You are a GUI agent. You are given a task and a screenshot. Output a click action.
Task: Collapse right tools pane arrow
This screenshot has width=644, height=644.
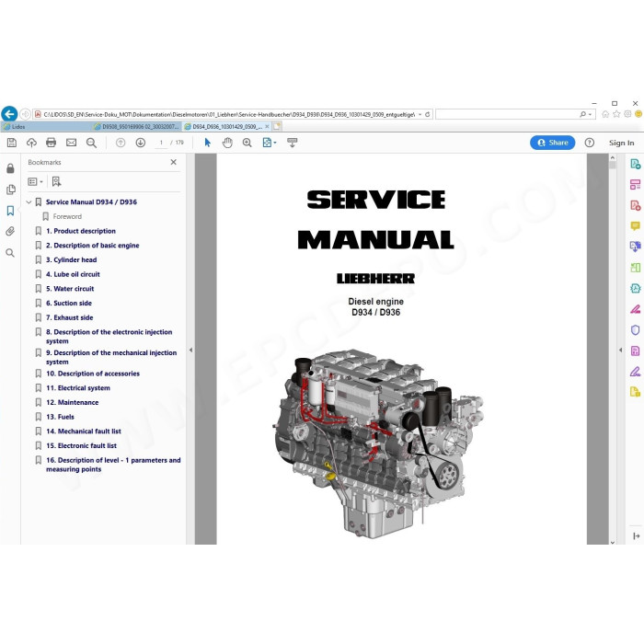pyautogui.click(x=620, y=350)
